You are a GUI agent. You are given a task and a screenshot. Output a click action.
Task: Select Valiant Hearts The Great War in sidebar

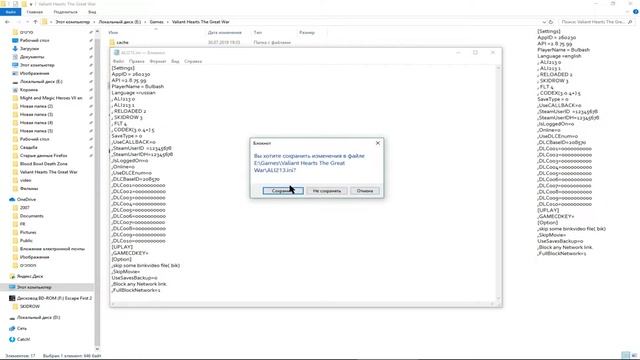[x=48, y=172]
